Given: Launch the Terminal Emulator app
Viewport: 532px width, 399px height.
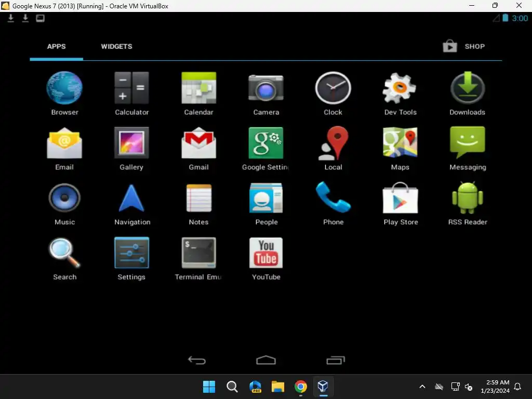Looking at the screenshot, I should (198, 259).
